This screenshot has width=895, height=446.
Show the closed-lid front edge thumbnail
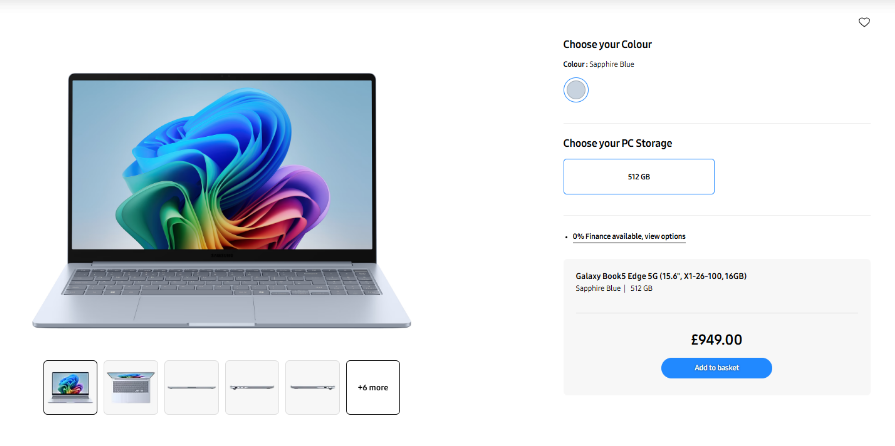coord(191,387)
